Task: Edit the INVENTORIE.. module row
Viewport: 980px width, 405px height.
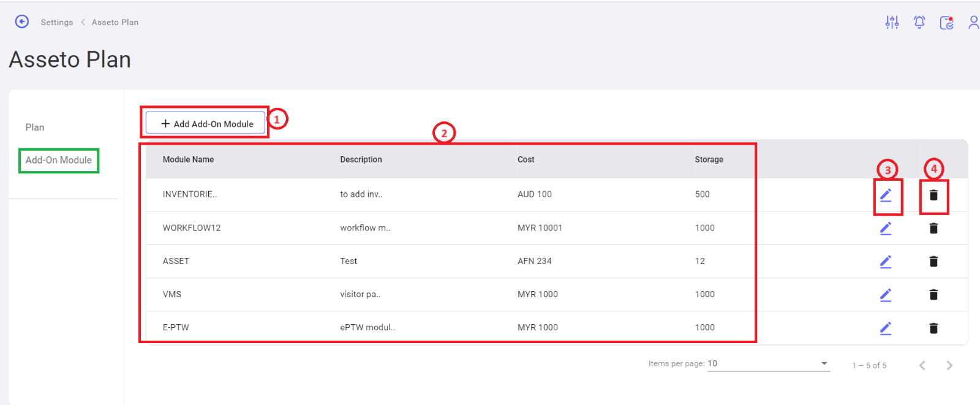Action: tap(886, 195)
